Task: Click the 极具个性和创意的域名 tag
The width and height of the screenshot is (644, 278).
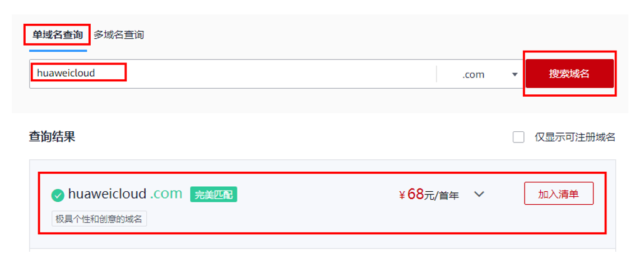Action: [99, 219]
